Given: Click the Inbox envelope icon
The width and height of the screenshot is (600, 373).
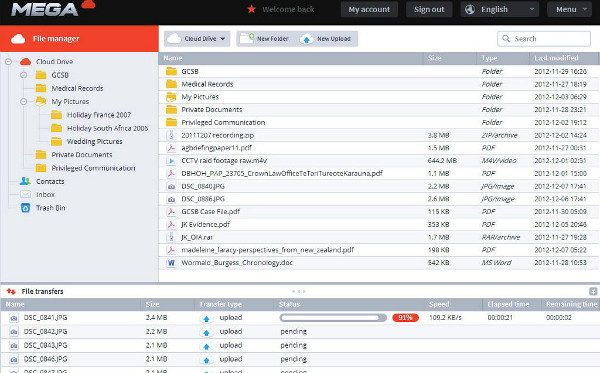Looking at the screenshot, I should (25, 194).
